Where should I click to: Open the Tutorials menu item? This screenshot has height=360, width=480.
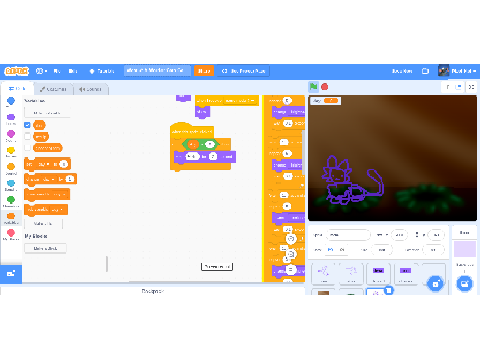pyautogui.click(x=102, y=71)
